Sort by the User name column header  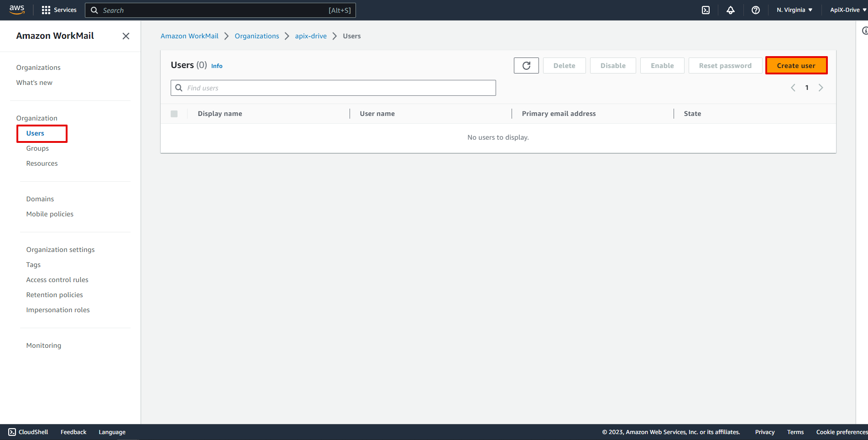coord(377,114)
